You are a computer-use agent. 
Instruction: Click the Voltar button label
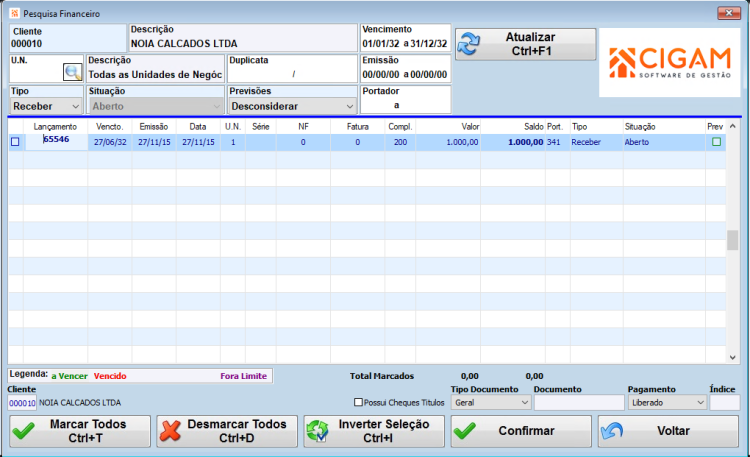[x=673, y=431]
